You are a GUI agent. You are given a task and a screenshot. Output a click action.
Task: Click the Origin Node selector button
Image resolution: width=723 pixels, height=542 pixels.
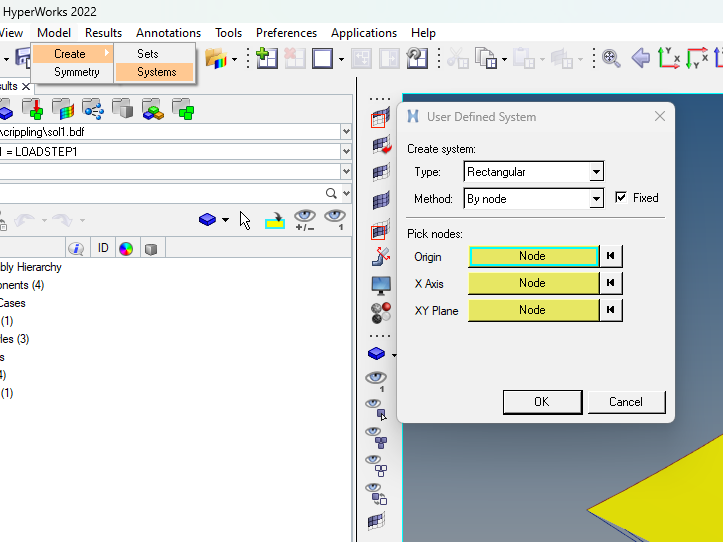pos(533,256)
